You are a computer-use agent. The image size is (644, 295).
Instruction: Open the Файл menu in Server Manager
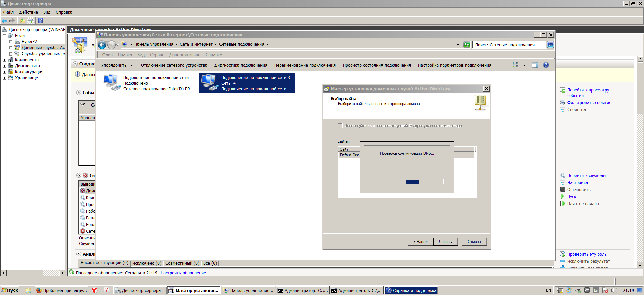[9, 12]
